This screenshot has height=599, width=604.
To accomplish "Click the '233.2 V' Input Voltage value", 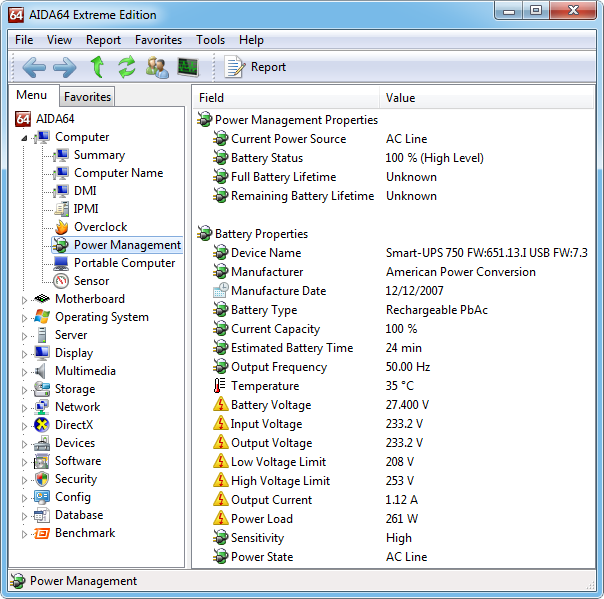I will coord(404,424).
